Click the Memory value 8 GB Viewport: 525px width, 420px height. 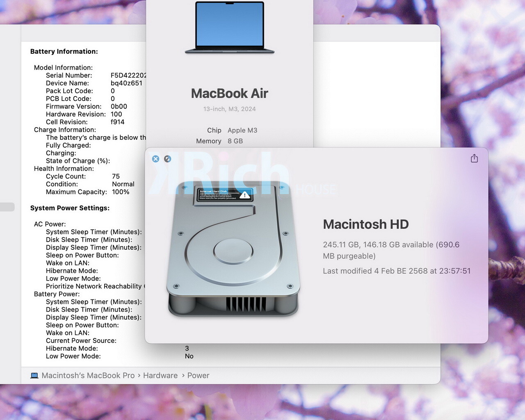click(x=235, y=141)
